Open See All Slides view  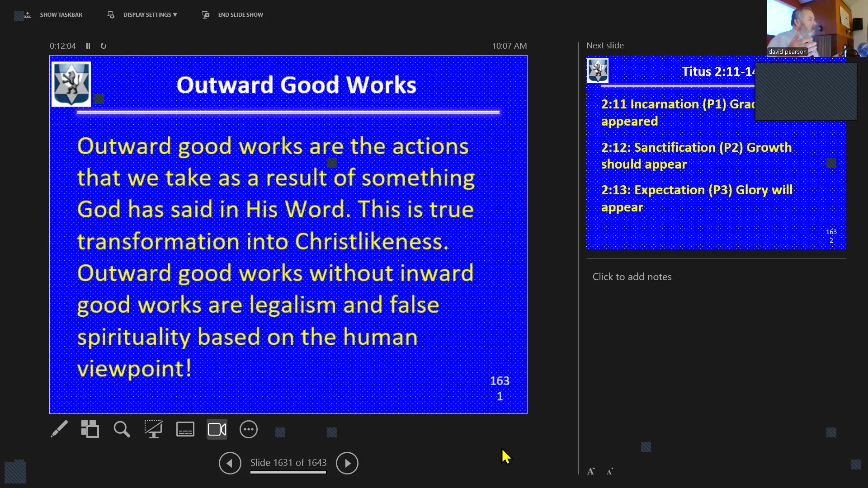click(90, 429)
